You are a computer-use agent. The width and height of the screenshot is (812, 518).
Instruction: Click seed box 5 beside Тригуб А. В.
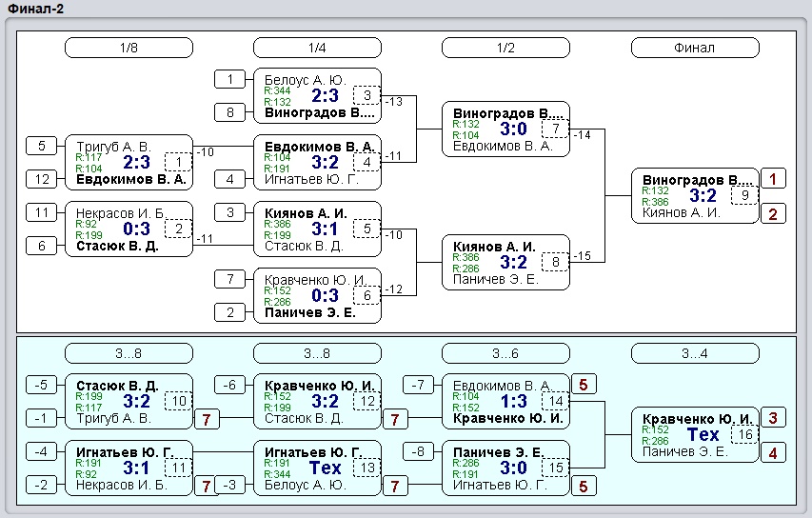coord(42,146)
